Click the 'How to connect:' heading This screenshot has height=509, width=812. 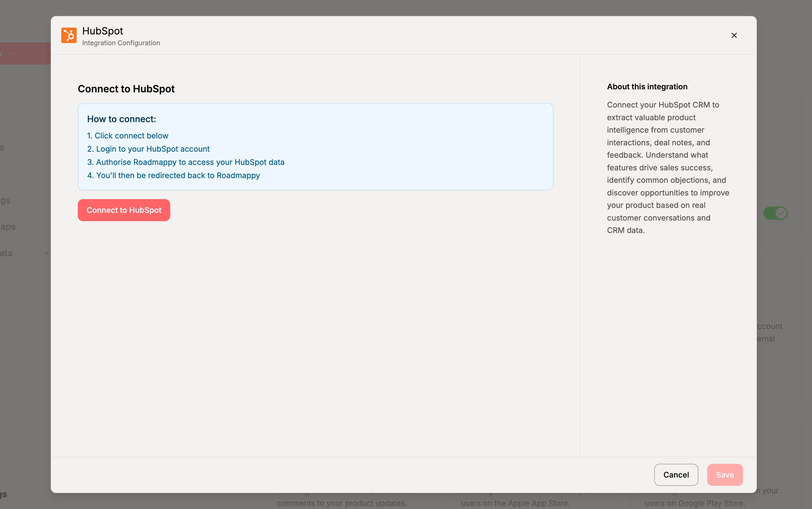click(122, 119)
